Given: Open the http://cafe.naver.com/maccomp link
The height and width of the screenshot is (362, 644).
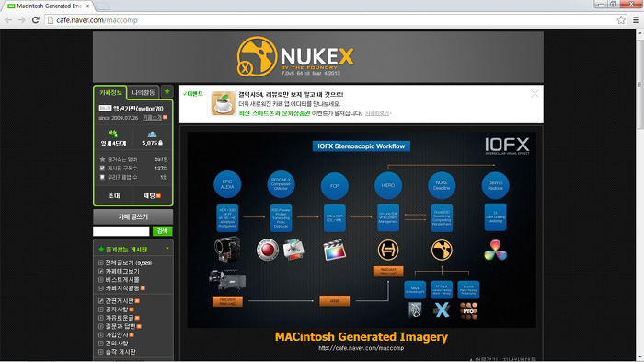Looking at the screenshot, I should (x=361, y=348).
